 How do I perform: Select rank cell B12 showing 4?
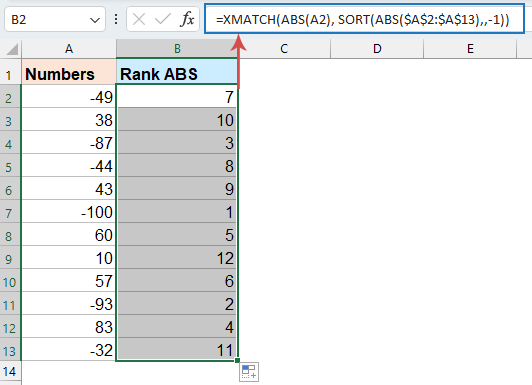177,326
